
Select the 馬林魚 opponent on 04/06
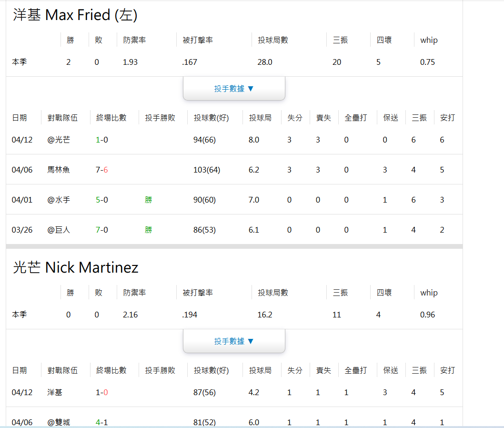(59, 170)
